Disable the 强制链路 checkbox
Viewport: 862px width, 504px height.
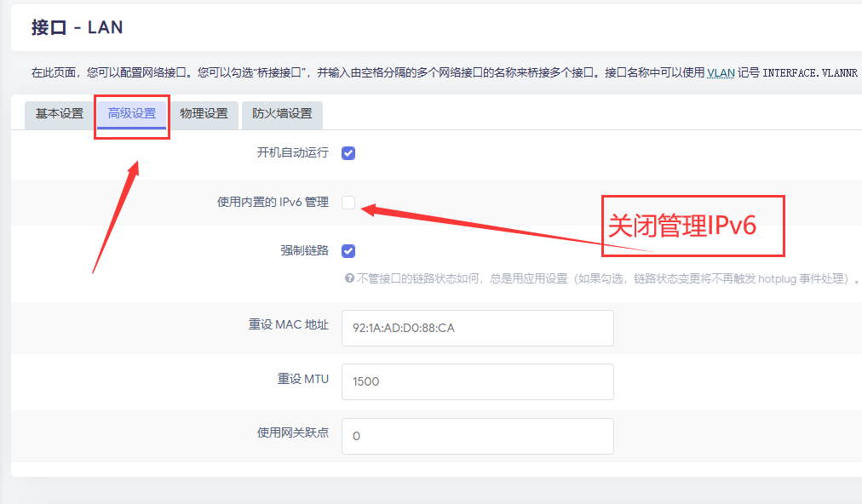[348, 251]
